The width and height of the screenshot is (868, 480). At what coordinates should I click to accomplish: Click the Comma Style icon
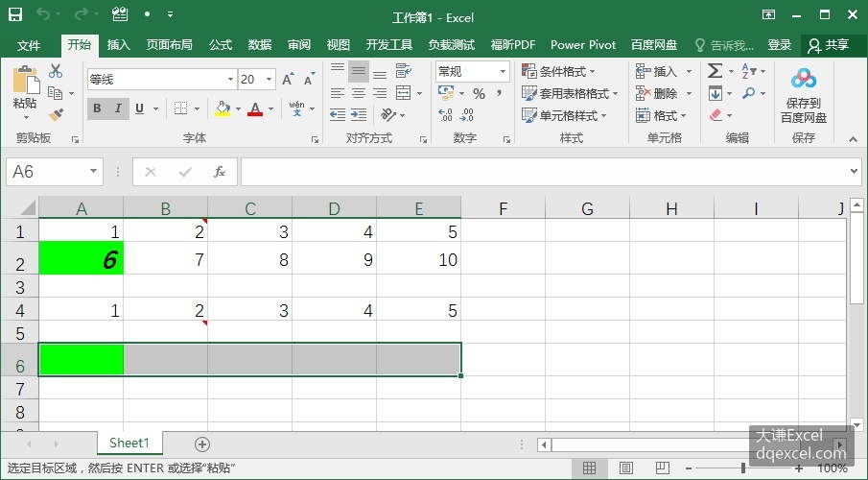500,92
